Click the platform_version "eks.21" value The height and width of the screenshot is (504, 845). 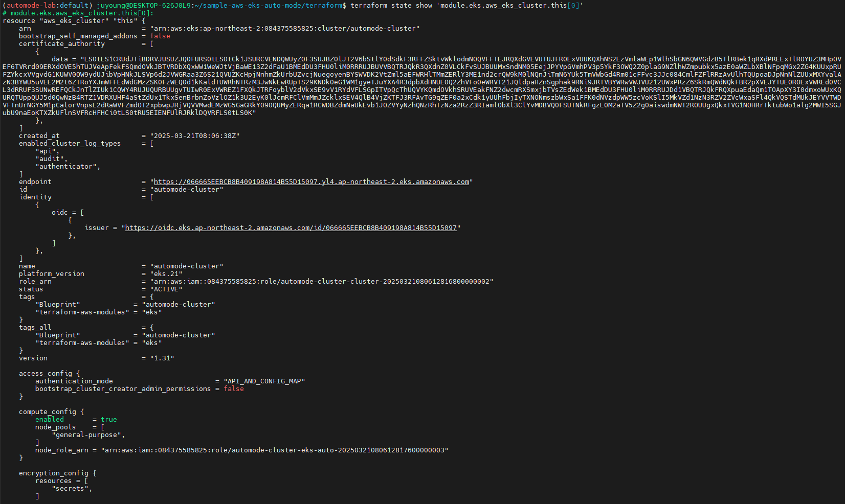click(x=166, y=274)
